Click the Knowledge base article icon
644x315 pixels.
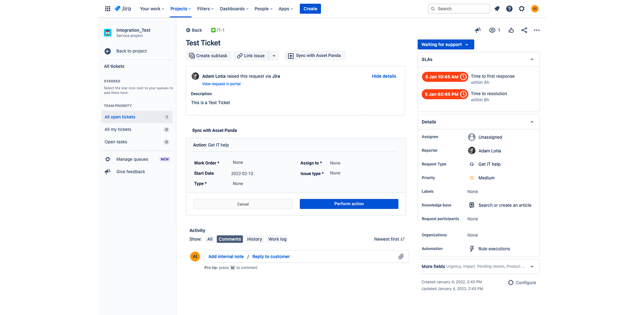pyautogui.click(x=472, y=205)
